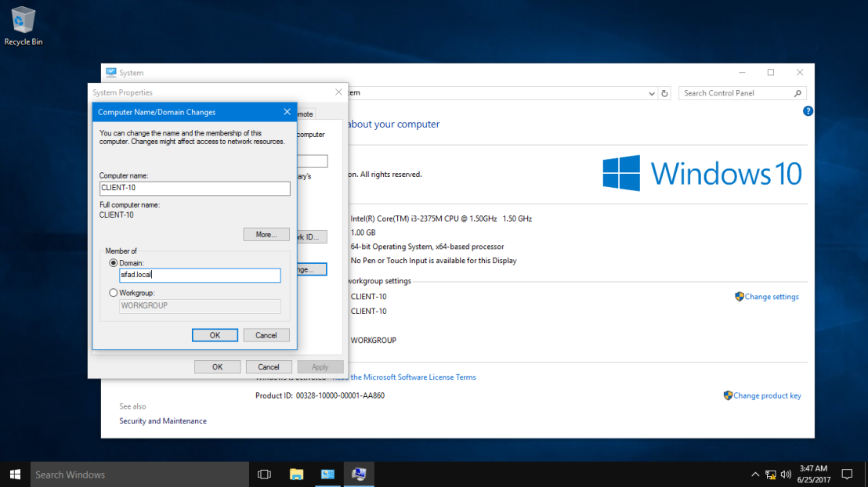Click the Product ID text
This screenshot has width=868, height=487.
point(320,395)
